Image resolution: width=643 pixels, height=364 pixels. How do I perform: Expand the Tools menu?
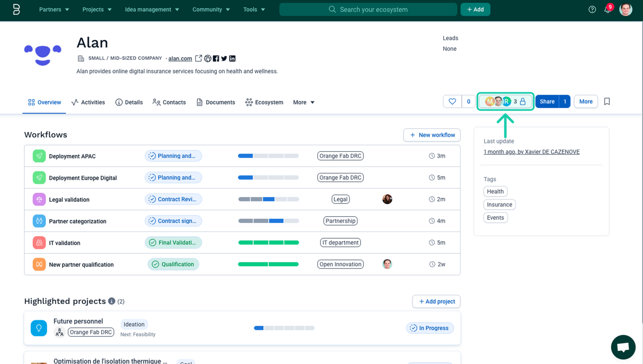pyautogui.click(x=254, y=9)
